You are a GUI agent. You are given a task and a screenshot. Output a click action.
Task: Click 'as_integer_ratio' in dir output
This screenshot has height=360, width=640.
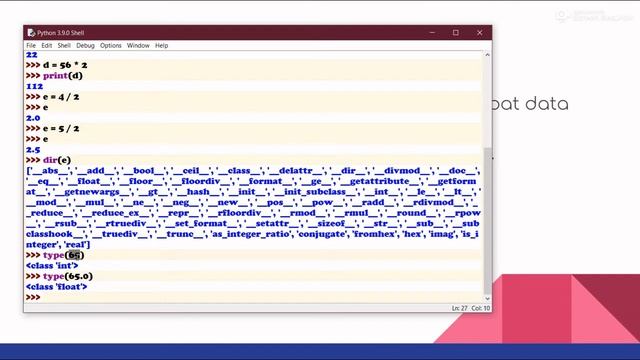tap(251, 234)
